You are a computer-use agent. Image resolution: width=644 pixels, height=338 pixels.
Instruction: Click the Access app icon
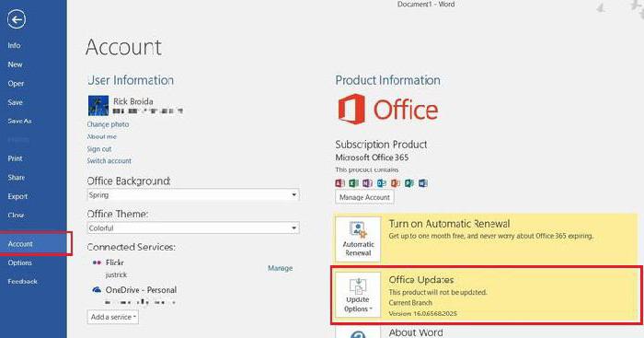pos(339,183)
